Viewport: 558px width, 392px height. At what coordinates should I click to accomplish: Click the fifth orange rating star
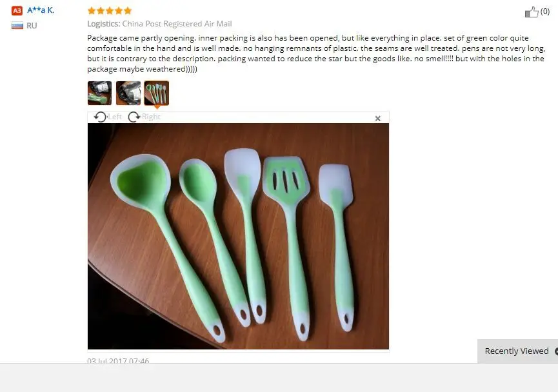click(x=128, y=11)
